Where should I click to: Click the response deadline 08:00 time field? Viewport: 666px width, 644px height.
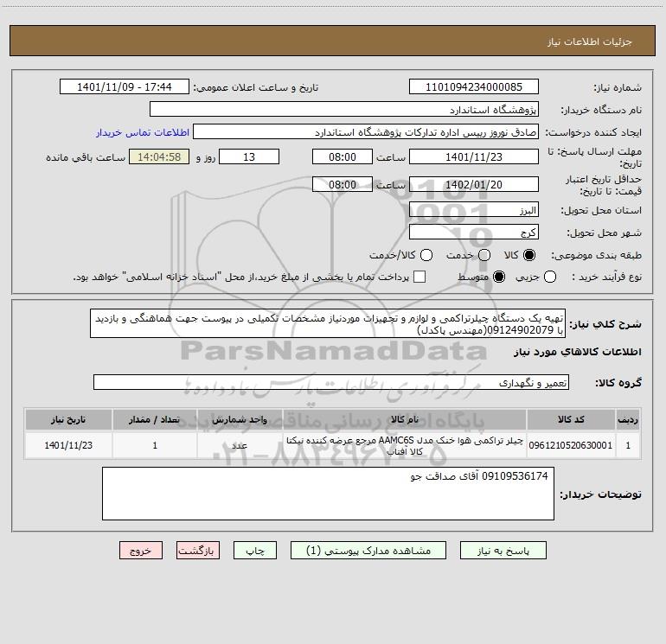pyautogui.click(x=343, y=156)
